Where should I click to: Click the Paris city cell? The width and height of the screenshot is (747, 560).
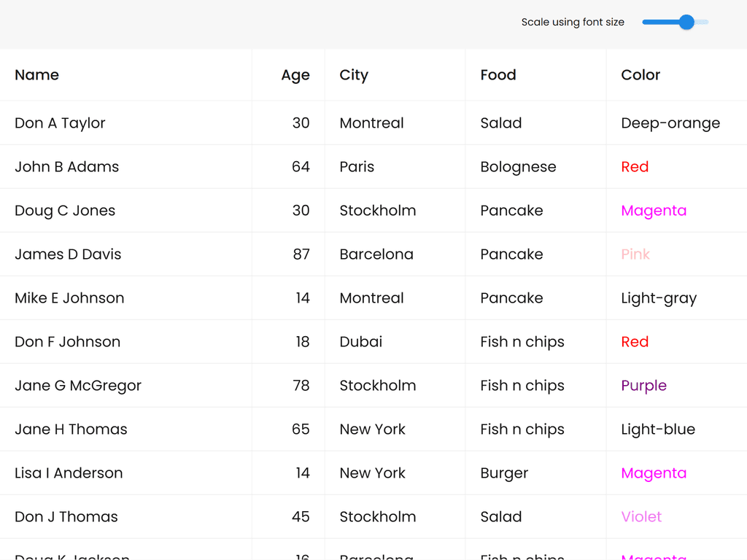pos(357,167)
